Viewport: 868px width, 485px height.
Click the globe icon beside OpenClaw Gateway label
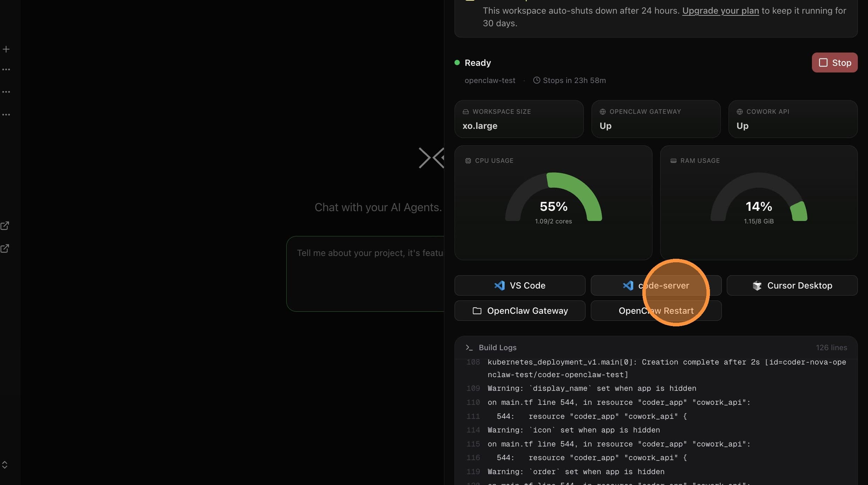(602, 112)
